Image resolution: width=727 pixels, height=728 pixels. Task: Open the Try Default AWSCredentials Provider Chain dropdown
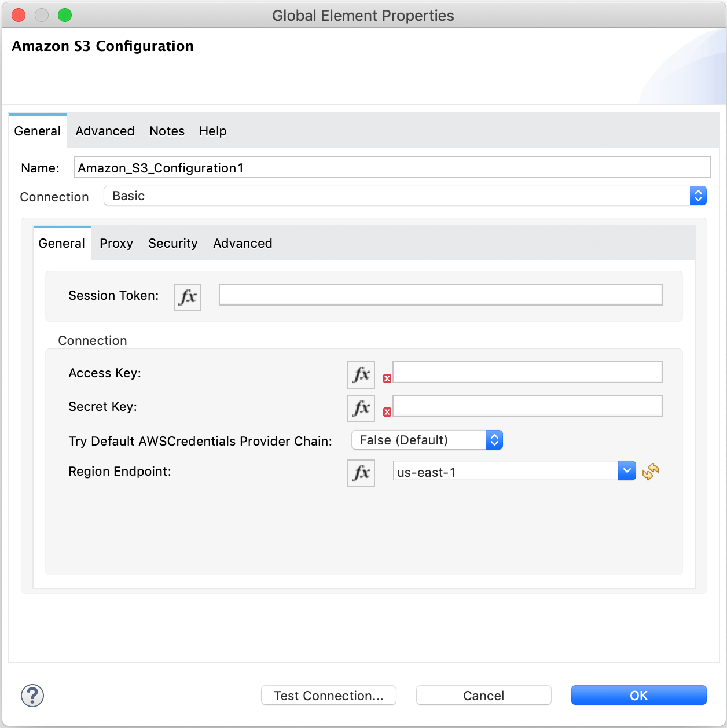[494, 440]
